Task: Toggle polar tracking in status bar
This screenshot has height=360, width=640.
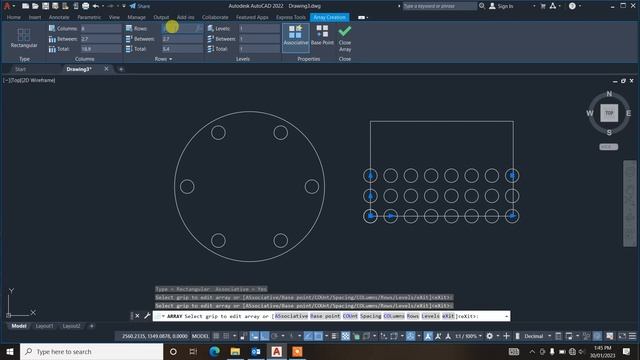Action: pos(274,336)
